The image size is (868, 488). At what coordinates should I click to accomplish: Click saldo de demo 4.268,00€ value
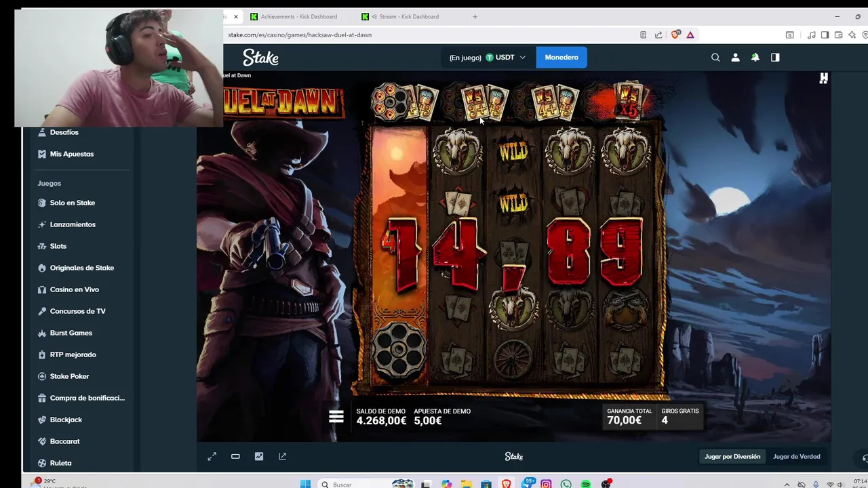381,421
